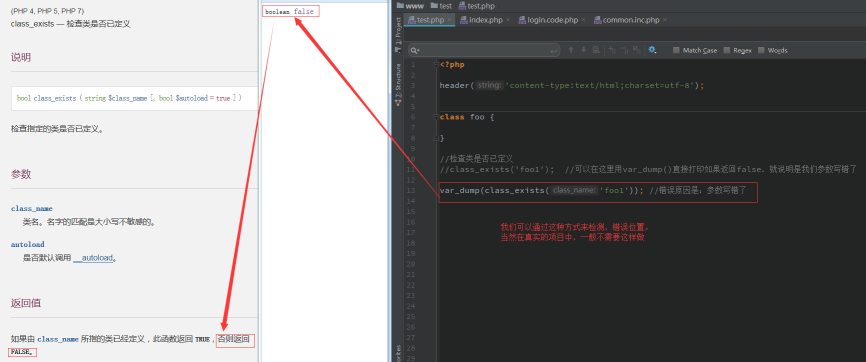Unselect occurrence icon in search bar
Viewport: 866px width, 362px height.
[x=624, y=50]
